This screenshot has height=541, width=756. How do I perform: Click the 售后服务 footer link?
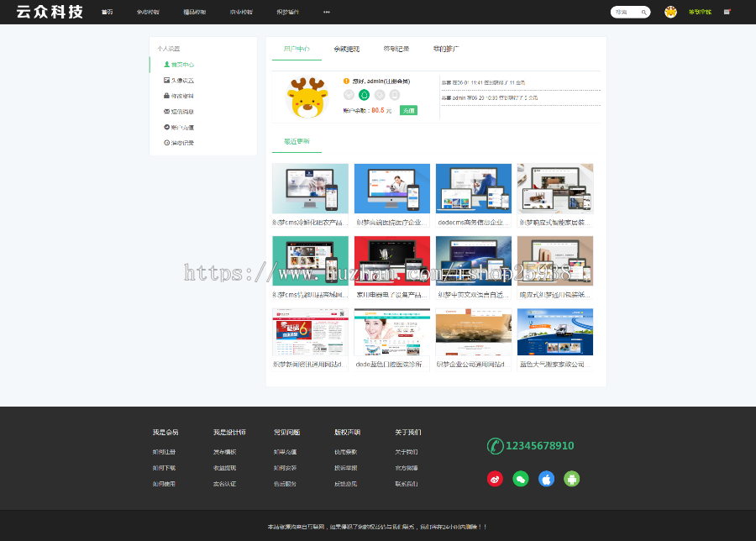point(285,484)
